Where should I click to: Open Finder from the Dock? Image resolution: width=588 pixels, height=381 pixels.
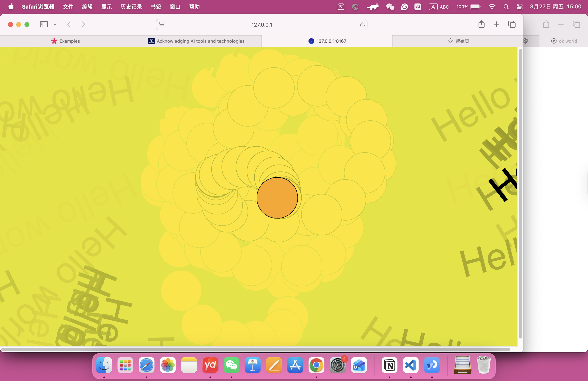104,365
